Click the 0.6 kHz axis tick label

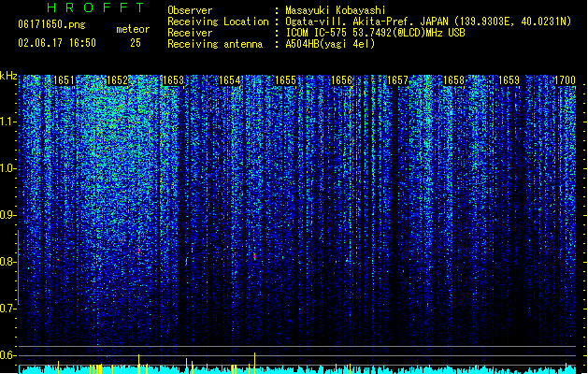coord(7,355)
